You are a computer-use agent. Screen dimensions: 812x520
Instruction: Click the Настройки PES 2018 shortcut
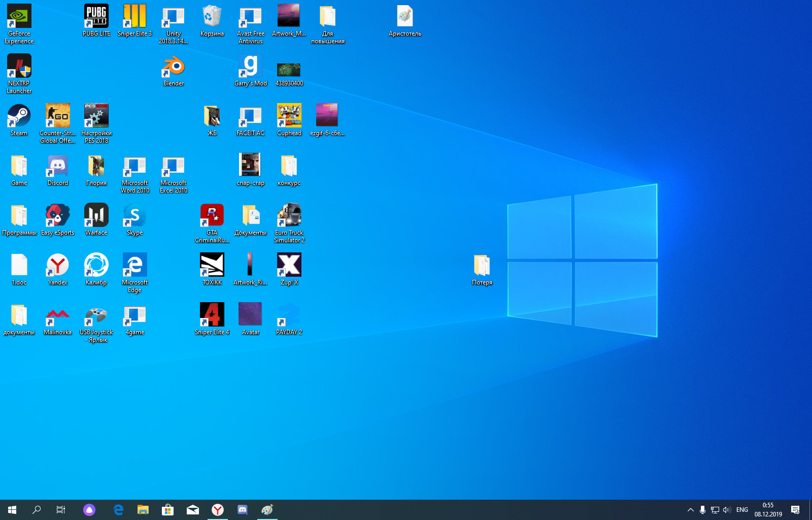[96, 123]
